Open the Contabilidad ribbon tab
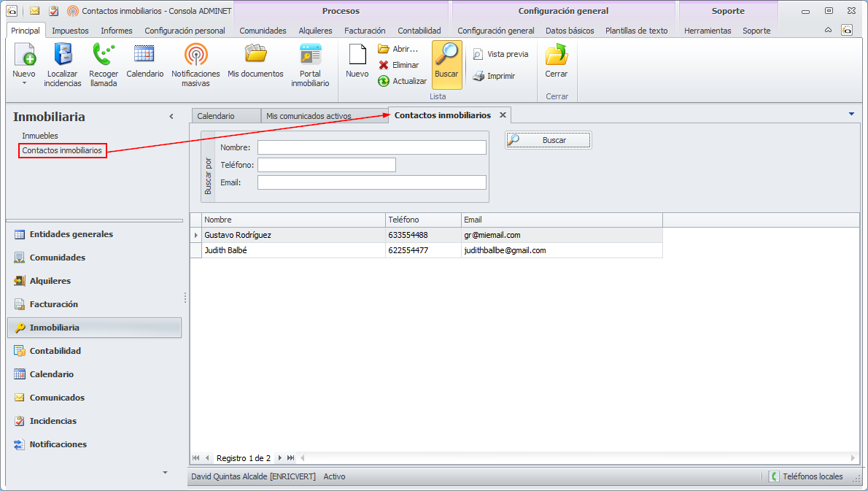This screenshot has height=491, width=868. 419,31
